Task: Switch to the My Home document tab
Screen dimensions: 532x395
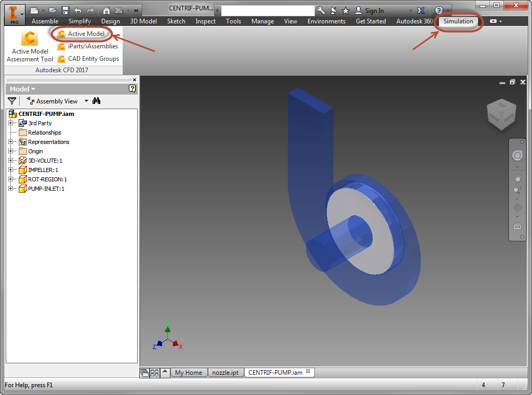Action: 188,373
